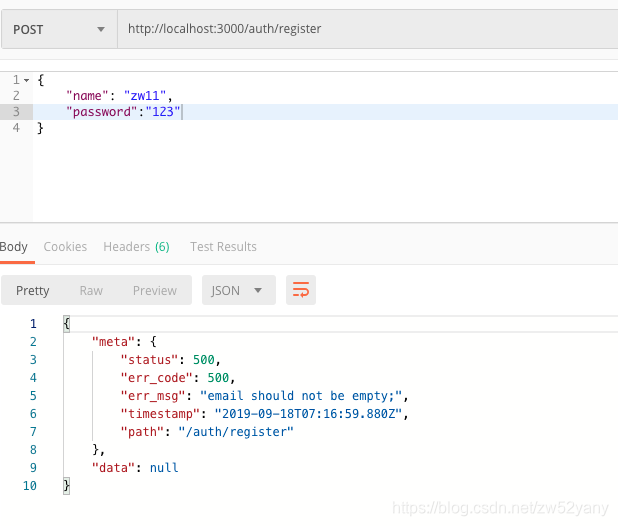Switch to the Raw view
Screen dimensions: 618x526
[x=91, y=290]
